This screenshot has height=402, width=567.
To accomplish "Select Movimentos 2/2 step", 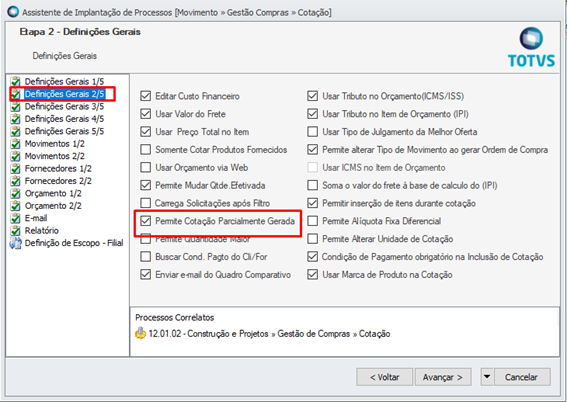I will (x=55, y=156).
